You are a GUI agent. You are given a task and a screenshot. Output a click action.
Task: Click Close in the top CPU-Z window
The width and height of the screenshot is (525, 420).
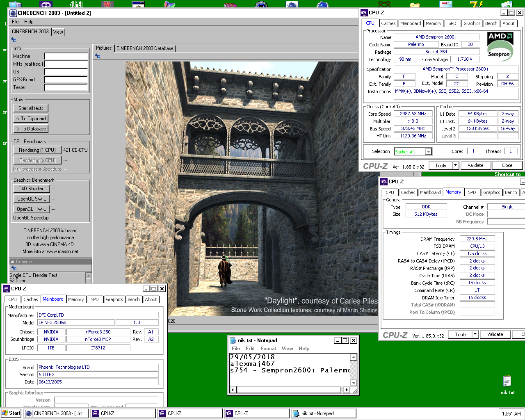(507, 166)
